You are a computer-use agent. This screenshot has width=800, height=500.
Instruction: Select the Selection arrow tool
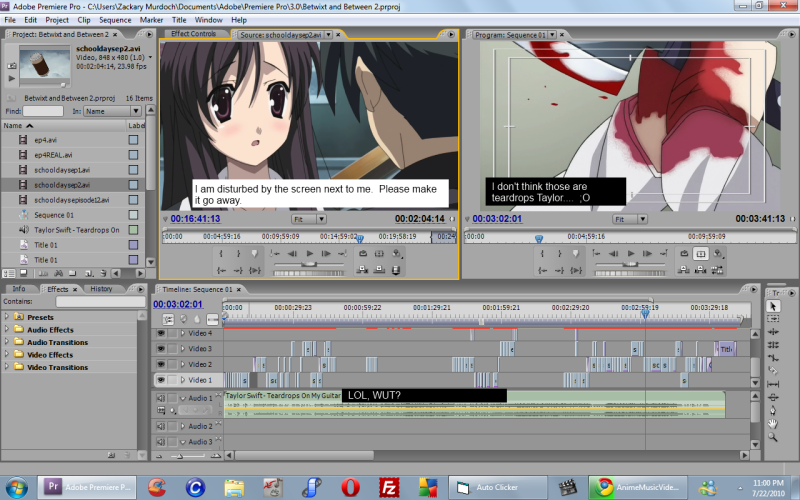772,306
